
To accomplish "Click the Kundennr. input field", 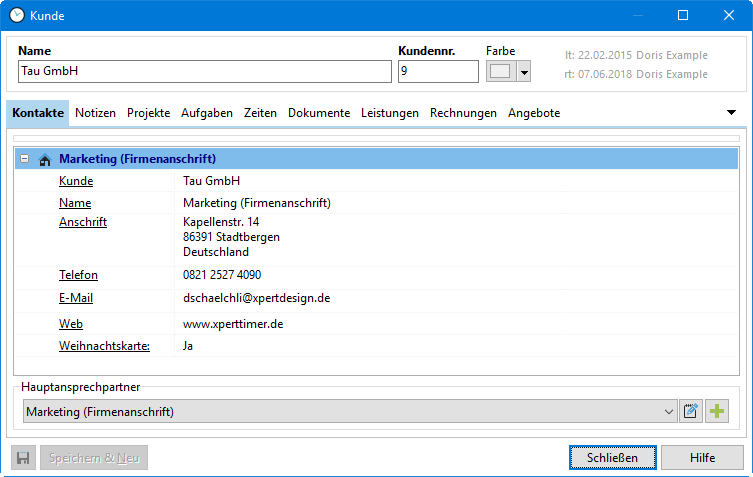I will coord(437,71).
